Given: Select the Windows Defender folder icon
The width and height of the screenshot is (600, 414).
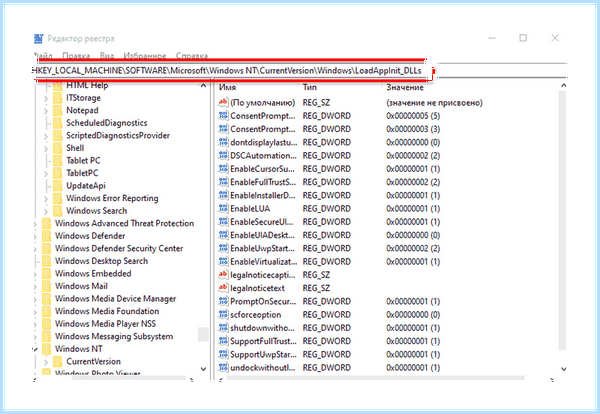Looking at the screenshot, I should (x=46, y=236).
